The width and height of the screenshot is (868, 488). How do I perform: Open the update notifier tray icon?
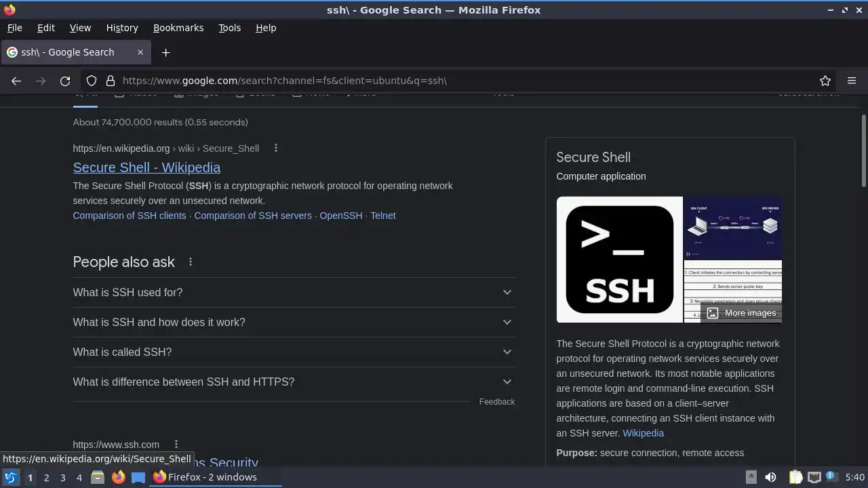click(x=831, y=477)
